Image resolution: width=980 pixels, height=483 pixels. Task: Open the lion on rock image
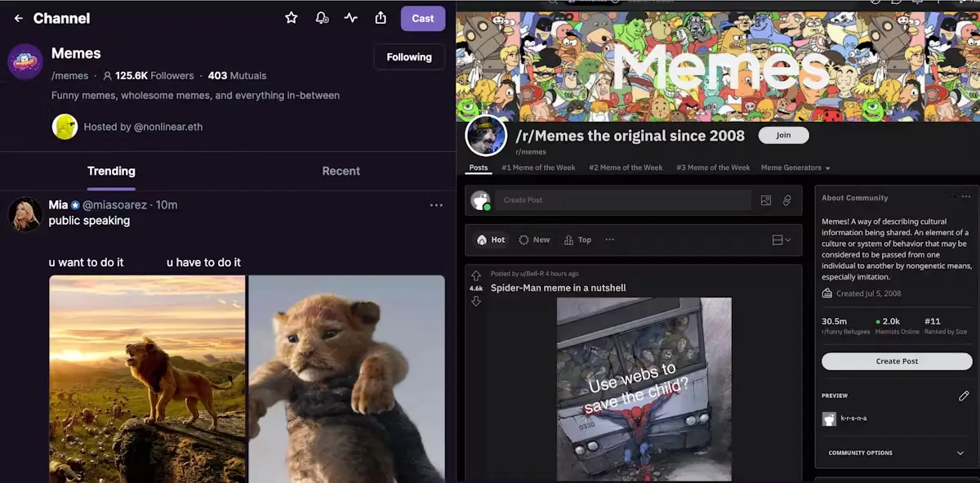pos(147,379)
